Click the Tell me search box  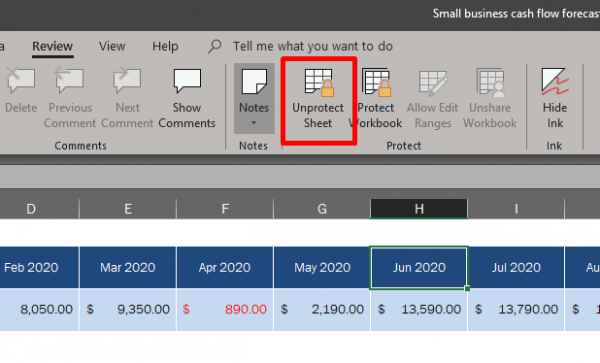point(301,46)
